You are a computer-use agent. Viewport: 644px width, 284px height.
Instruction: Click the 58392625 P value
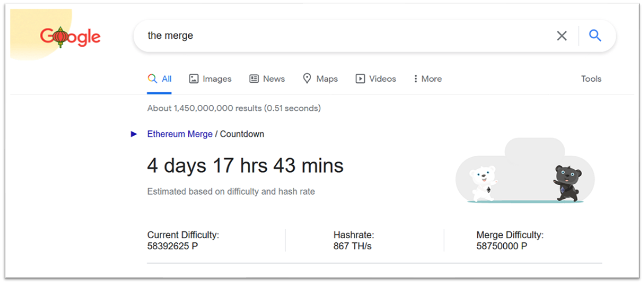click(x=173, y=246)
